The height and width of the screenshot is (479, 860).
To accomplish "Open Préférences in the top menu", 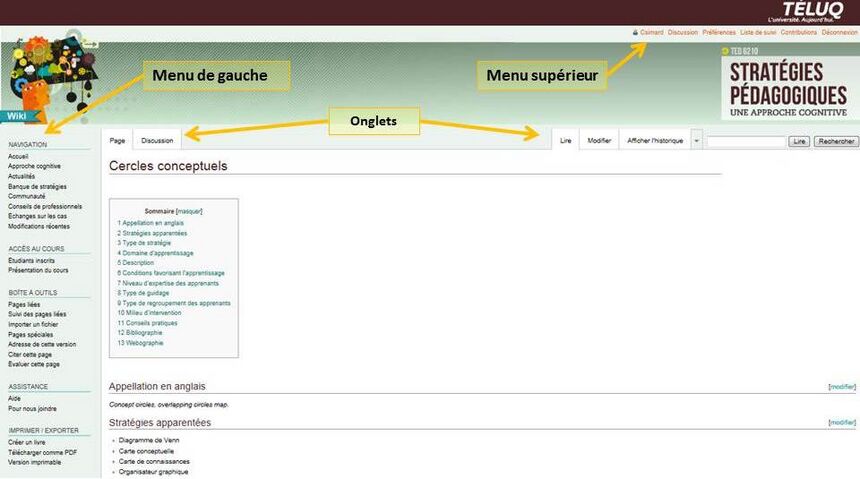I will 719,32.
